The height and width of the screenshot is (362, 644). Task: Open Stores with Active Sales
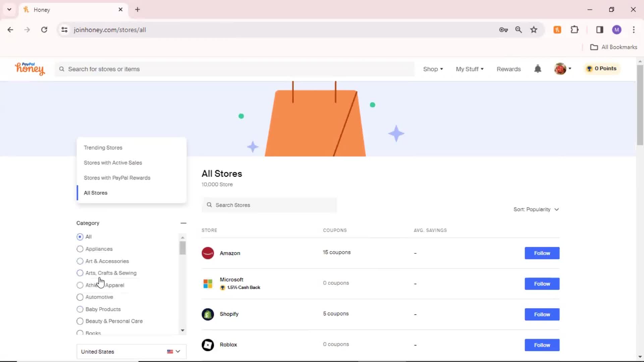113,163
